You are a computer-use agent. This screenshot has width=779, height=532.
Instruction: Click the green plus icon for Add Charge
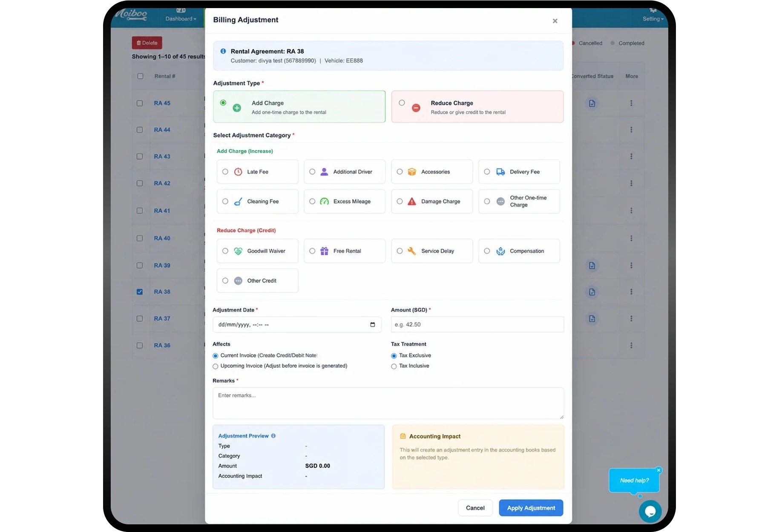[x=237, y=108]
